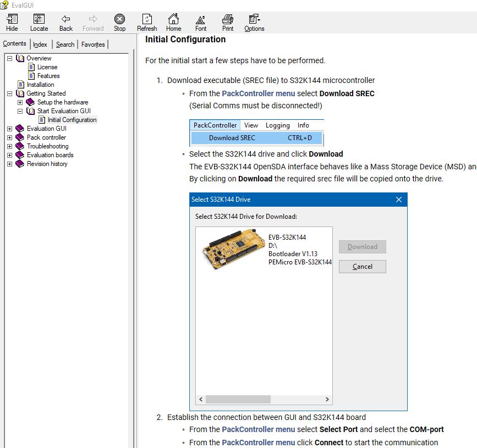
Task: Refresh the current help page
Action: click(147, 23)
